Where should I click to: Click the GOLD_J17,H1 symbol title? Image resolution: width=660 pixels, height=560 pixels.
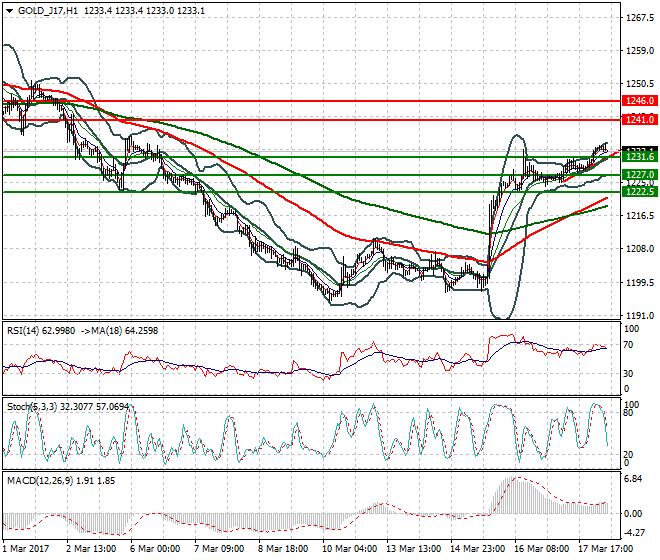[48, 11]
